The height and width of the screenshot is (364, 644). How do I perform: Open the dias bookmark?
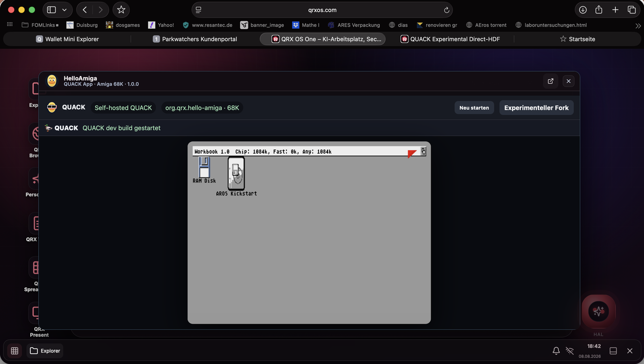coord(398,25)
